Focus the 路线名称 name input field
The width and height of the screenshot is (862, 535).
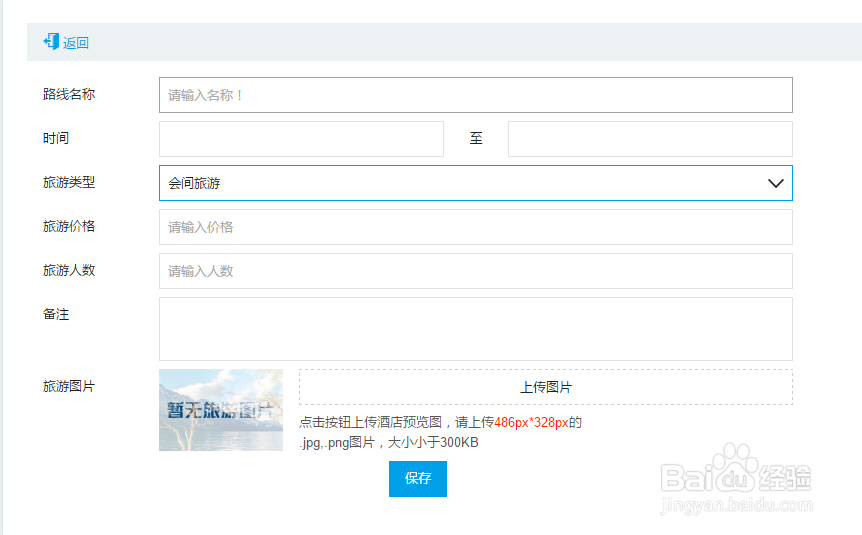tap(476, 95)
